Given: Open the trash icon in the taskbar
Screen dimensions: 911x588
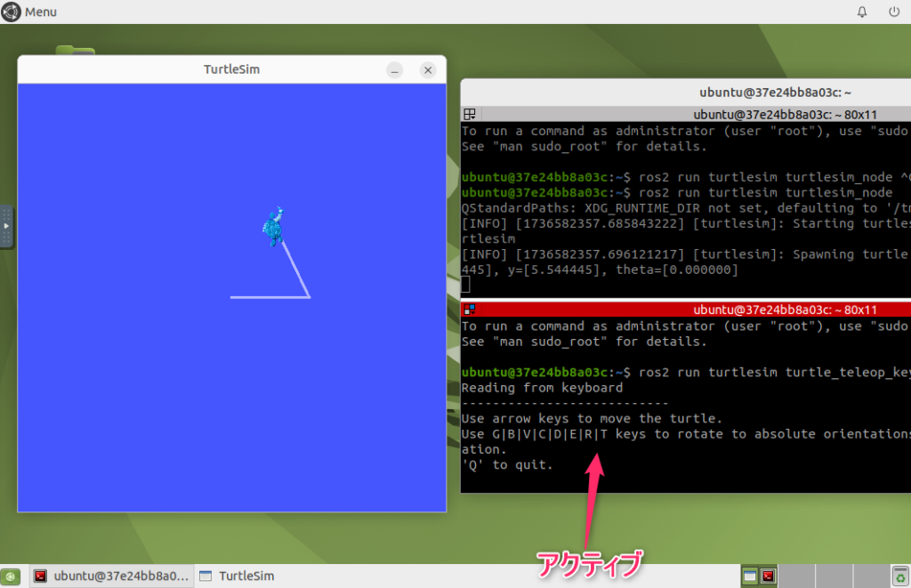Looking at the screenshot, I should coord(900,576).
